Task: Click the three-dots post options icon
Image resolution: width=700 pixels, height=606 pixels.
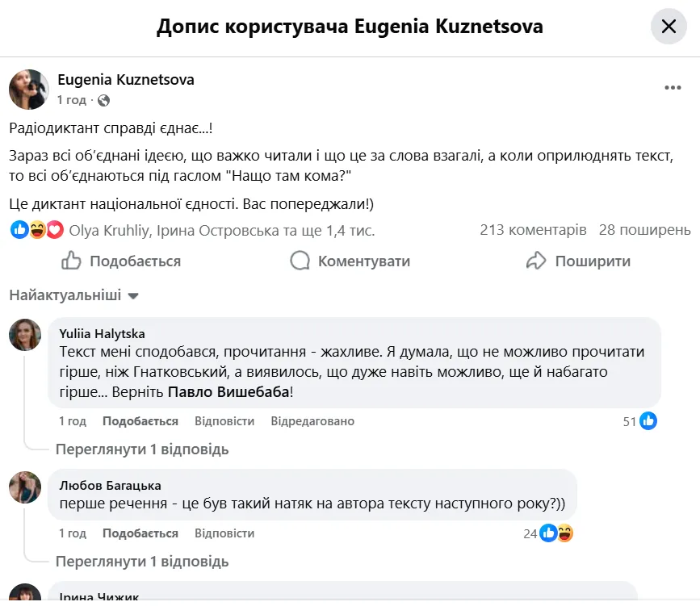Action: coord(672,88)
